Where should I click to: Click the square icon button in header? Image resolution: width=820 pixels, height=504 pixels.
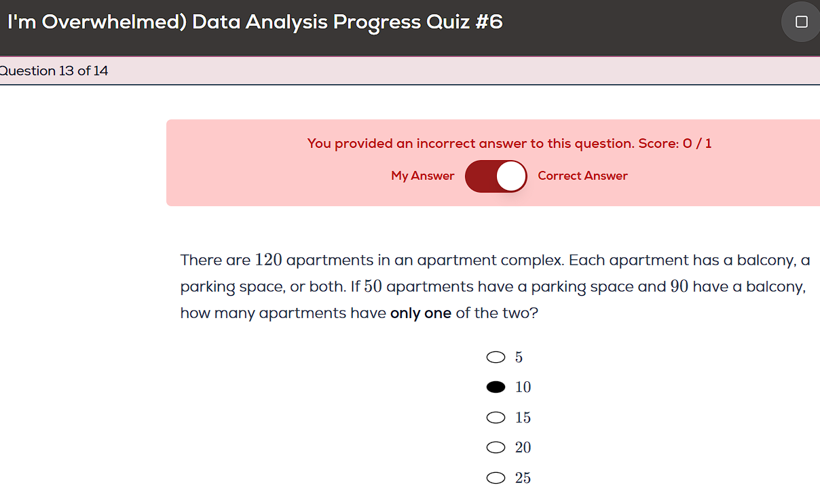pos(801,22)
